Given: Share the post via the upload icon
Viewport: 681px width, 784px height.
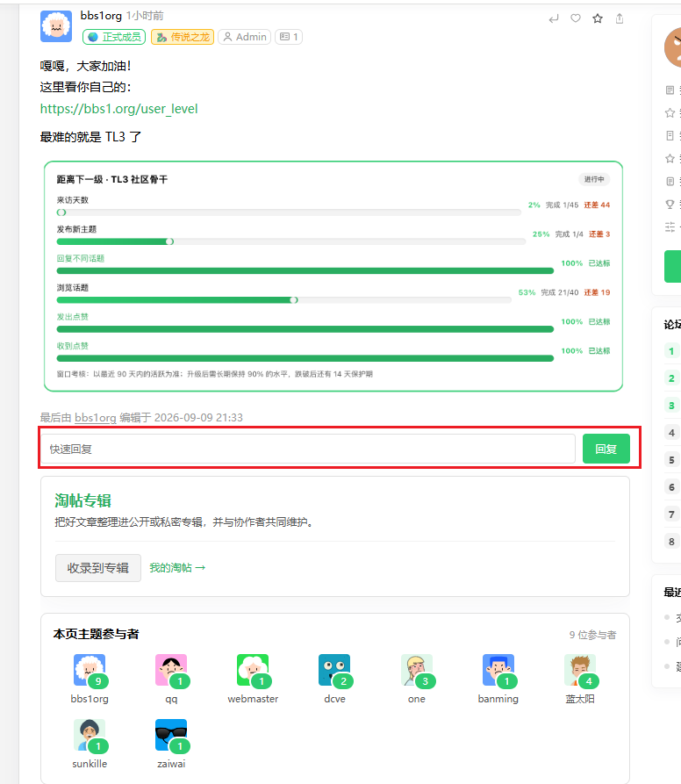Looking at the screenshot, I should pyautogui.click(x=620, y=18).
